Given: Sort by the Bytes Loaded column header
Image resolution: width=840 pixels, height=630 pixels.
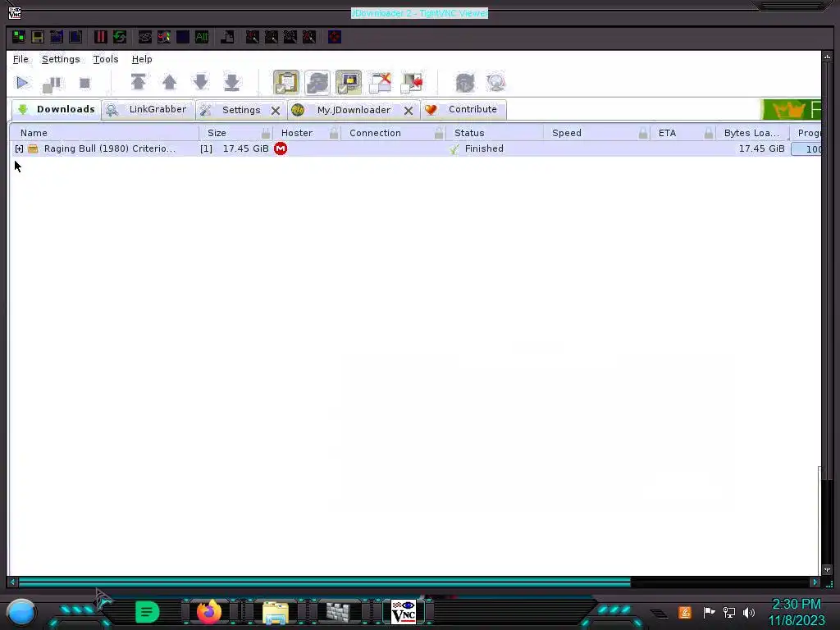Looking at the screenshot, I should 751,133.
